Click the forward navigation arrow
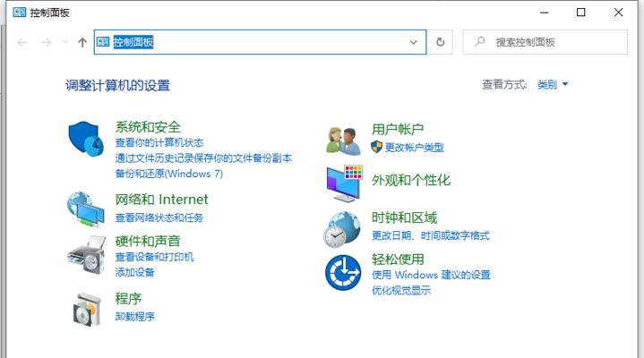The image size is (644, 358). click(47, 42)
